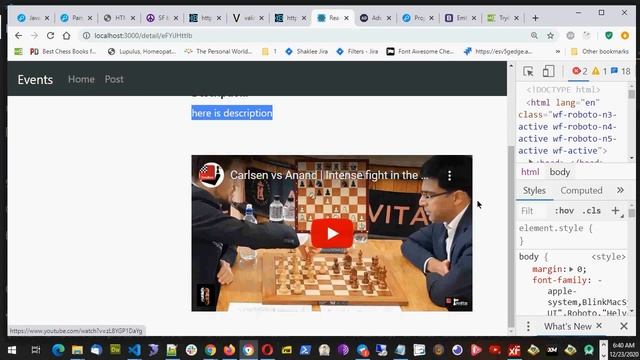The height and width of the screenshot is (360, 640).
Task: Switch to the browser tab labeled V vali
Action: pyautogui.click(x=249, y=18)
